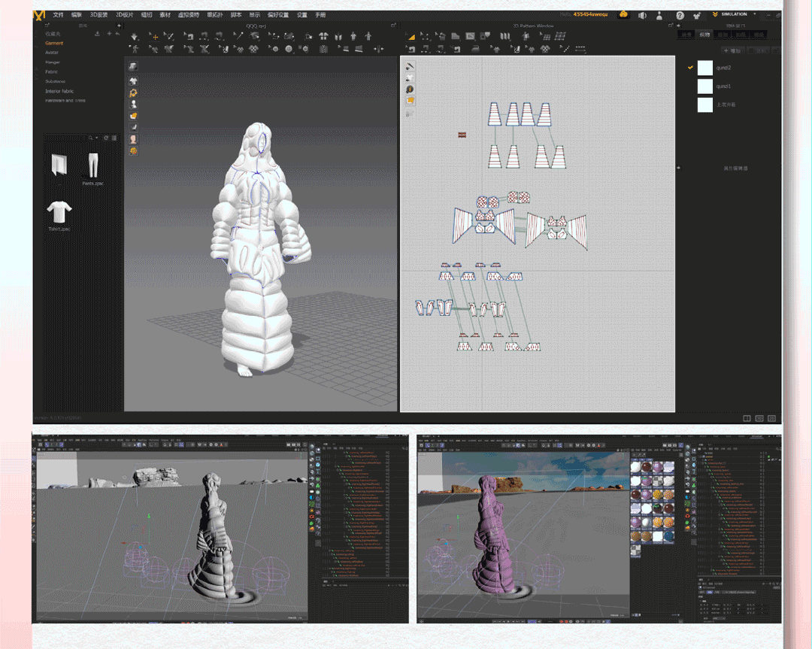Click the Simulate down-arrow icon in 3D toolbar
Screen dimensions: 812x649
(x=134, y=36)
